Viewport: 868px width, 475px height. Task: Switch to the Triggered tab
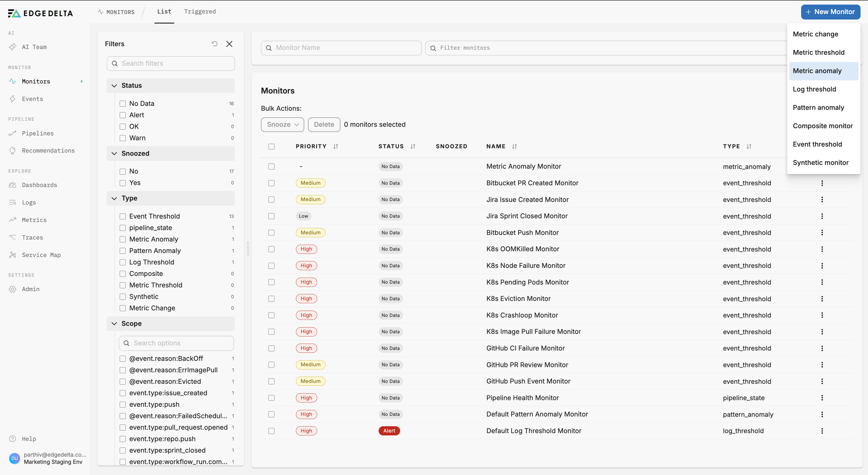click(200, 11)
